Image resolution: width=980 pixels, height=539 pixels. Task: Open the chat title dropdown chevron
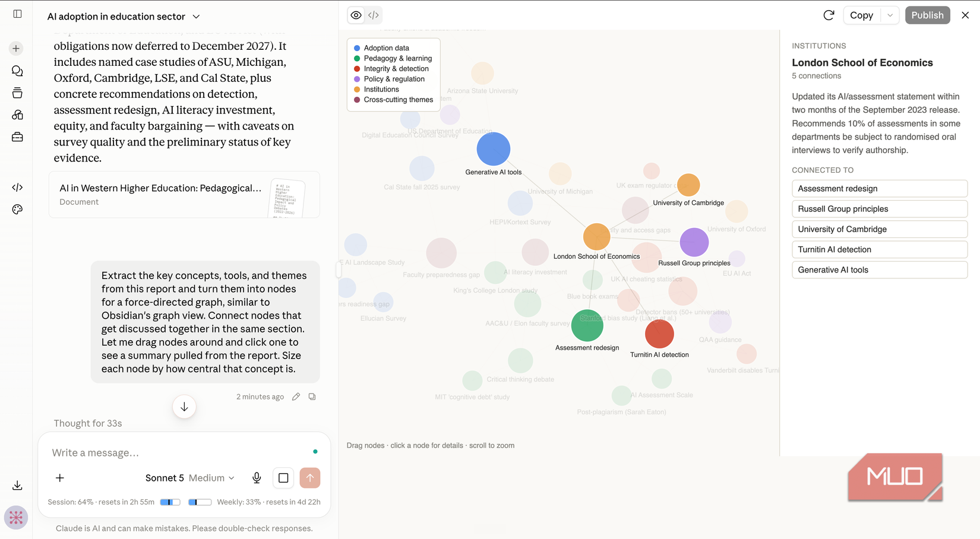pos(197,17)
